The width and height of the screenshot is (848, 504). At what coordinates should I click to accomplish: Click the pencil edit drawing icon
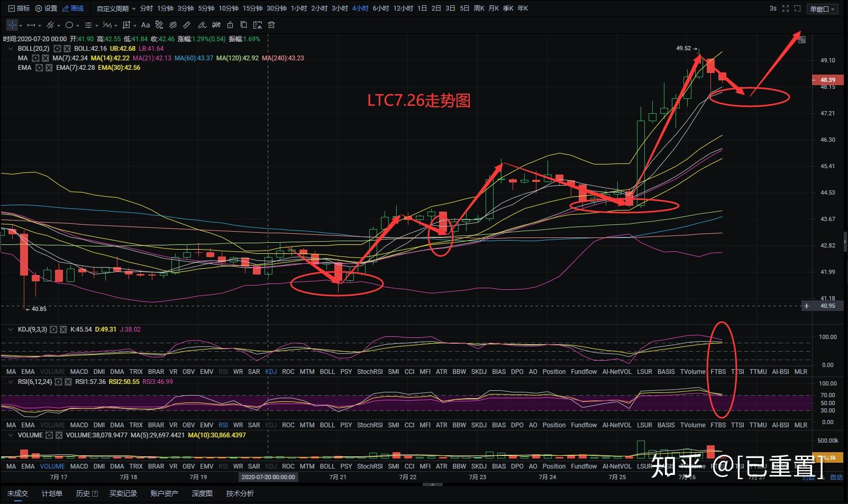202,25
